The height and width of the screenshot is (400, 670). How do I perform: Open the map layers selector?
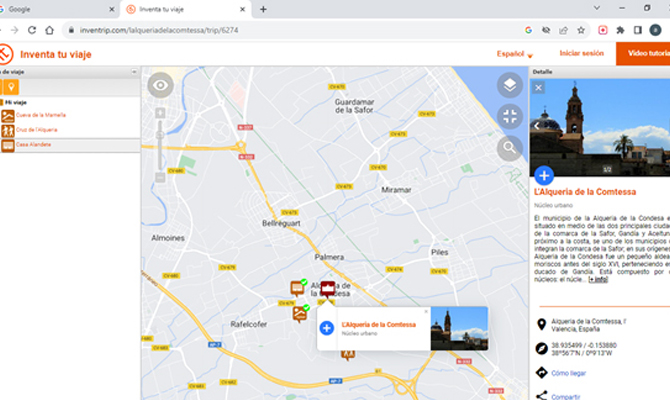pos(510,85)
